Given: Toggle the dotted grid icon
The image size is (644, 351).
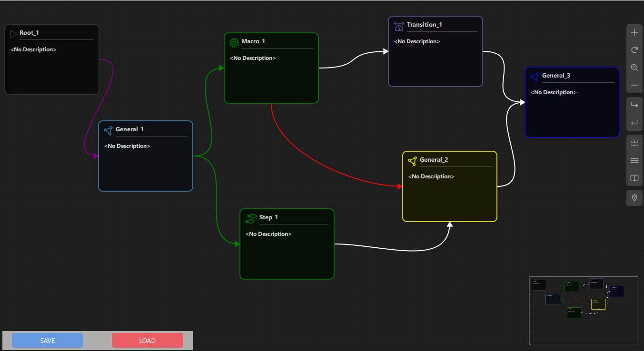Looking at the screenshot, I should click(x=634, y=143).
